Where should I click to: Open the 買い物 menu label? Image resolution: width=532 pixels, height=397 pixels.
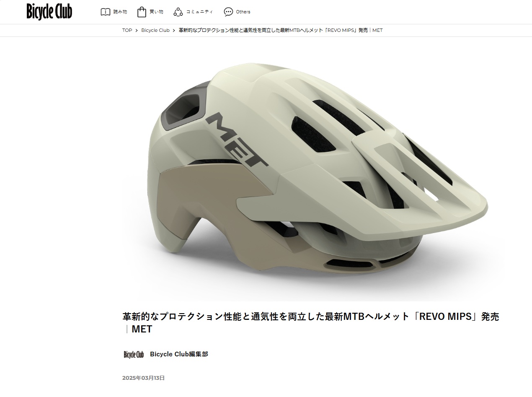156,12
